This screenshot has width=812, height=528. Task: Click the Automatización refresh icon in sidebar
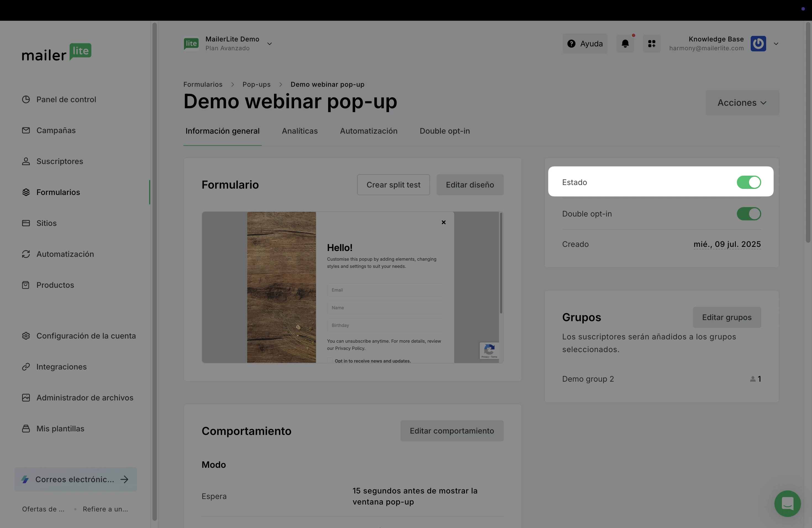click(x=26, y=254)
